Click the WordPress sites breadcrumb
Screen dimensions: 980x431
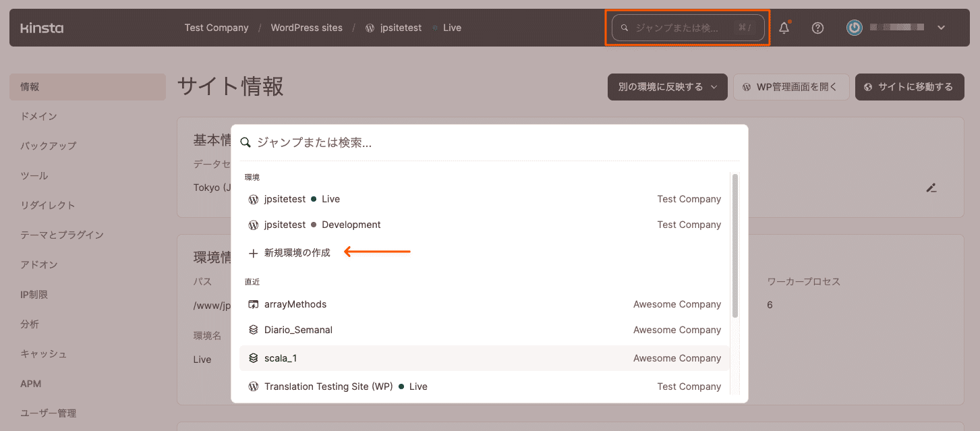(306, 28)
